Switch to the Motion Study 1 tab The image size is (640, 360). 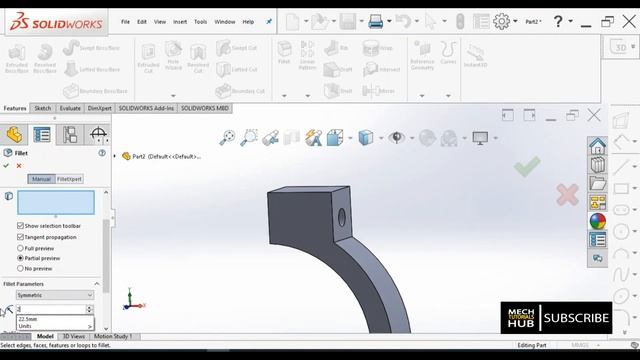[x=113, y=336]
